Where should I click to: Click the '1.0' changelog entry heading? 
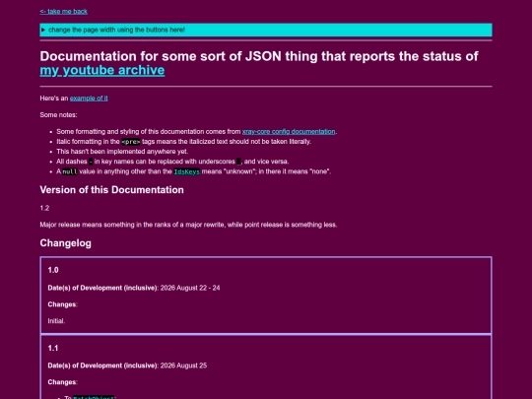coord(53,270)
